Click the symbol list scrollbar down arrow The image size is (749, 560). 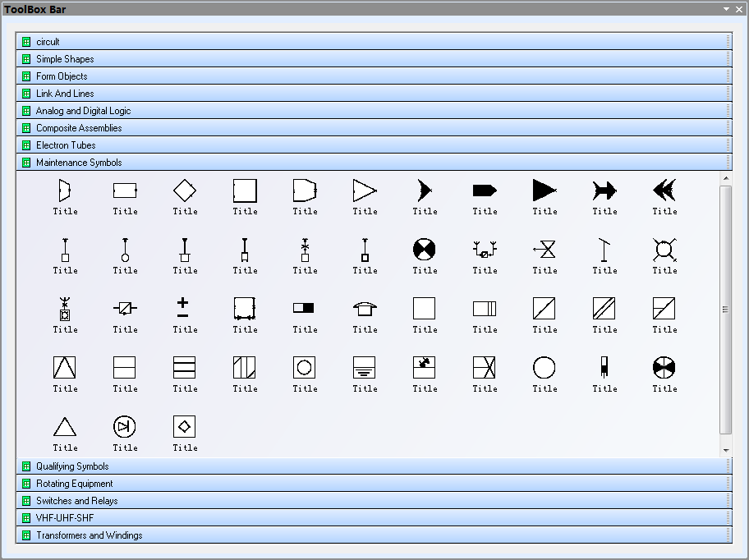(x=726, y=451)
